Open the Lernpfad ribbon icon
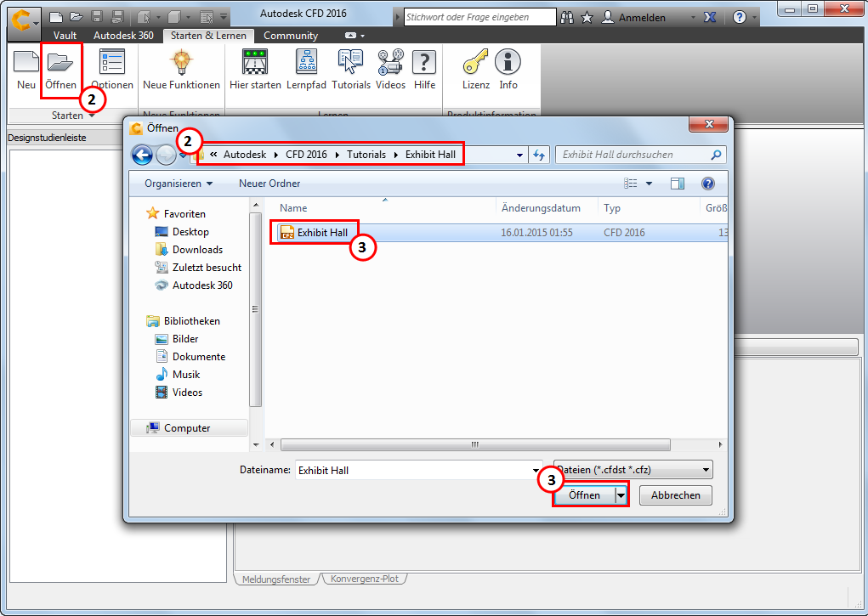Screen dimensions: 868x616 pyautogui.click(x=306, y=69)
